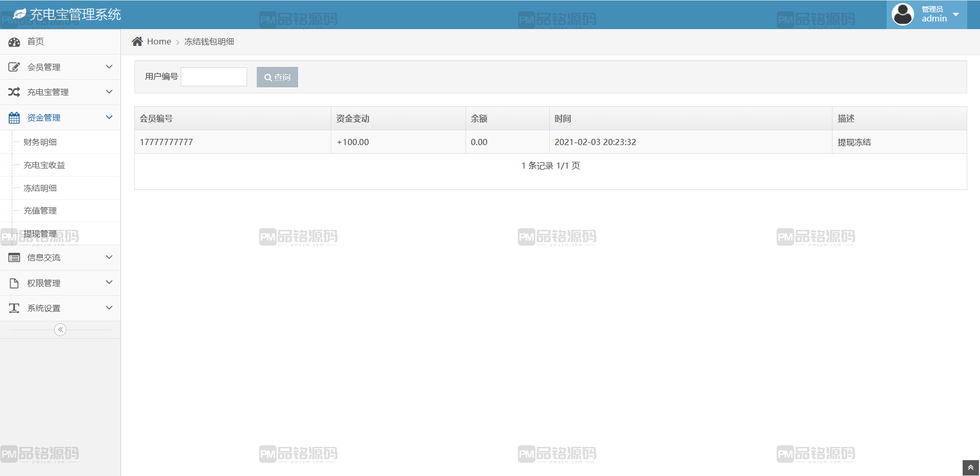Click the Home breadcrumb link

click(x=159, y=41)
